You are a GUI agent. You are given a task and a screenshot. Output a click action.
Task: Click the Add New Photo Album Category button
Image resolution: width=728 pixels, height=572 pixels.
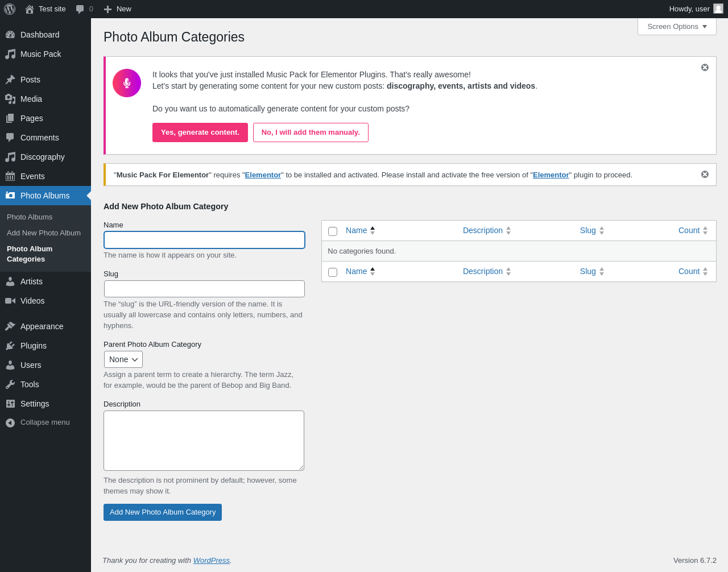click(x=163, y=512)
